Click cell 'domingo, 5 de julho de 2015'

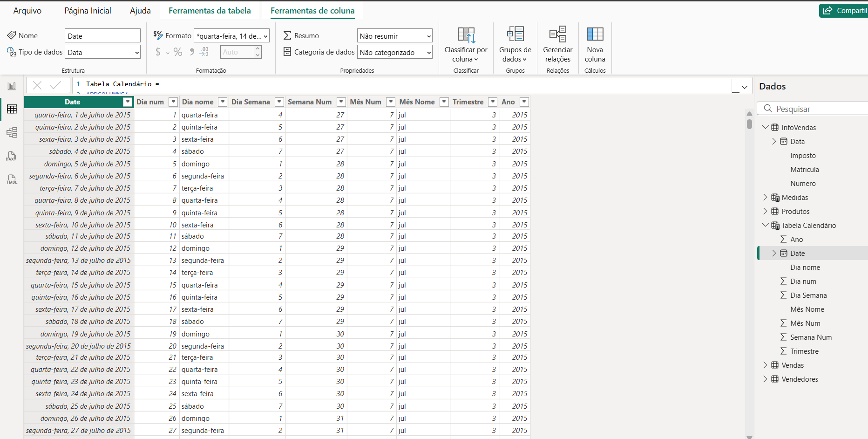pos(79,164)
